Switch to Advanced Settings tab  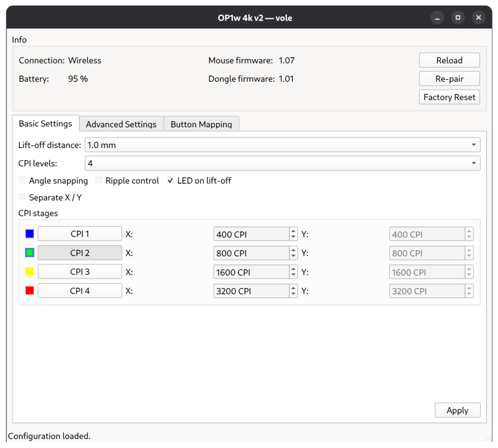pyautogui.click(x=121, y=124)
